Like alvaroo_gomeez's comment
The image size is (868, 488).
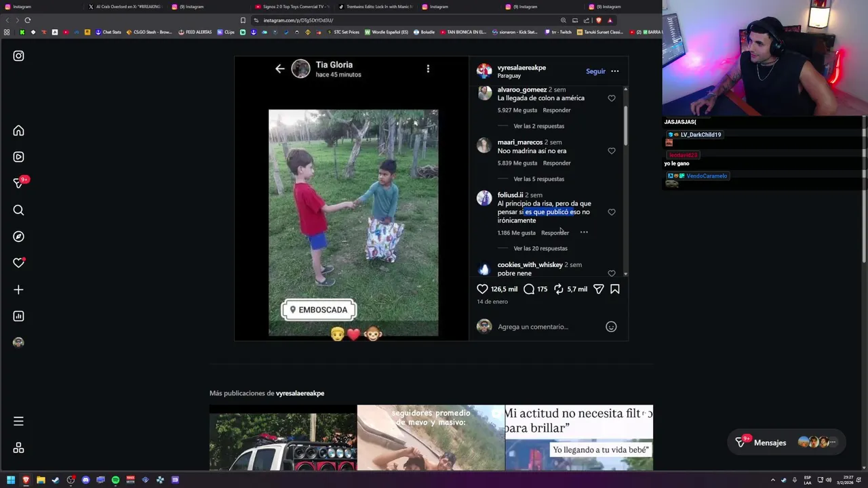612,98
